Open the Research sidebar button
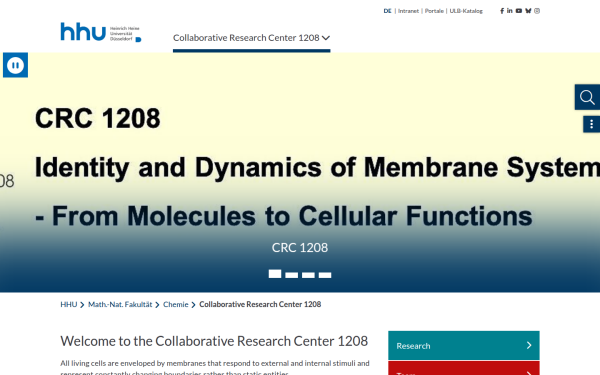 464,346
